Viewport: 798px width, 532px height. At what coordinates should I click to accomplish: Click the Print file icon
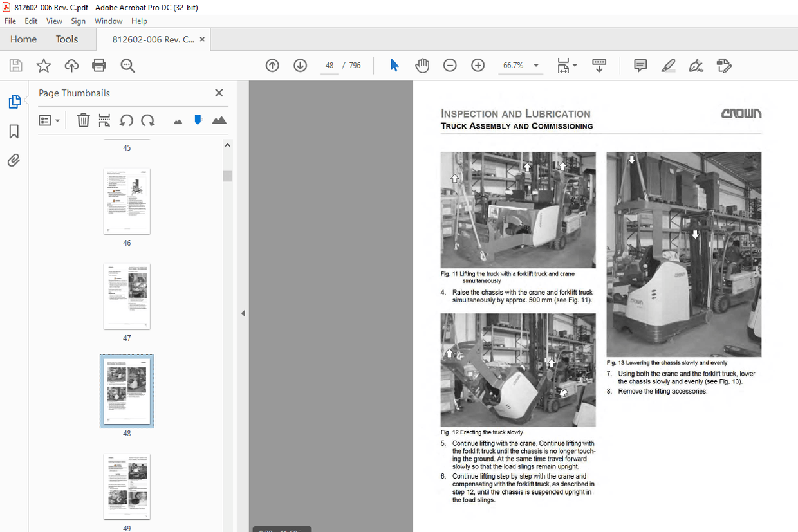tap(99, 66)
